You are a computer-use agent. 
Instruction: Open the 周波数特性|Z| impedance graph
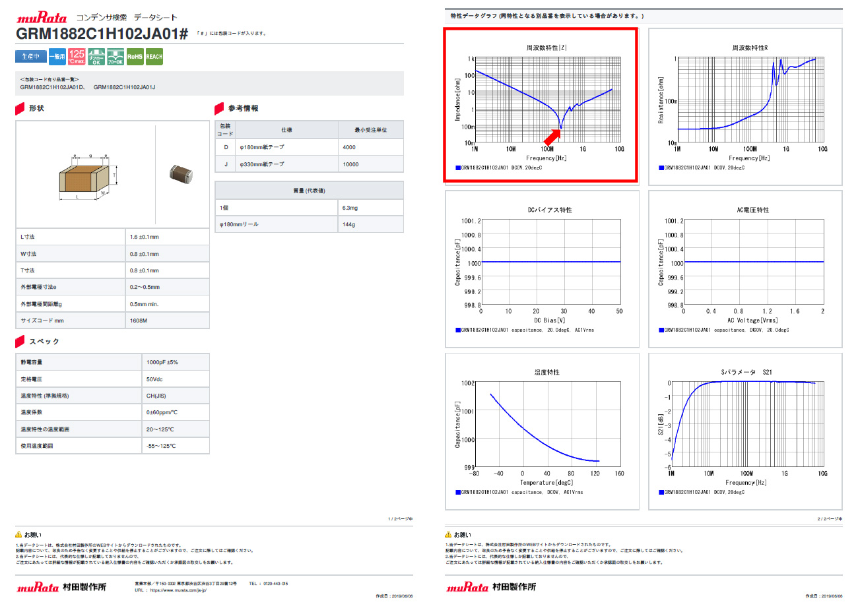(541, 105)
